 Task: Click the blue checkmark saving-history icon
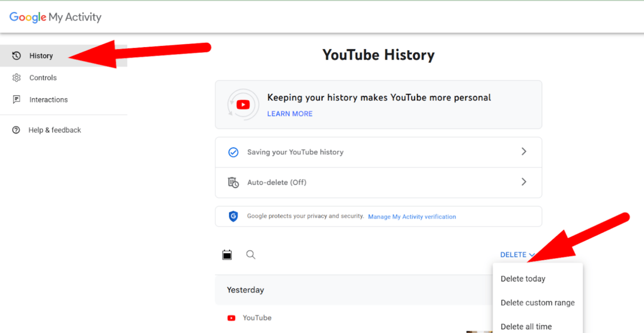(233, 152)
